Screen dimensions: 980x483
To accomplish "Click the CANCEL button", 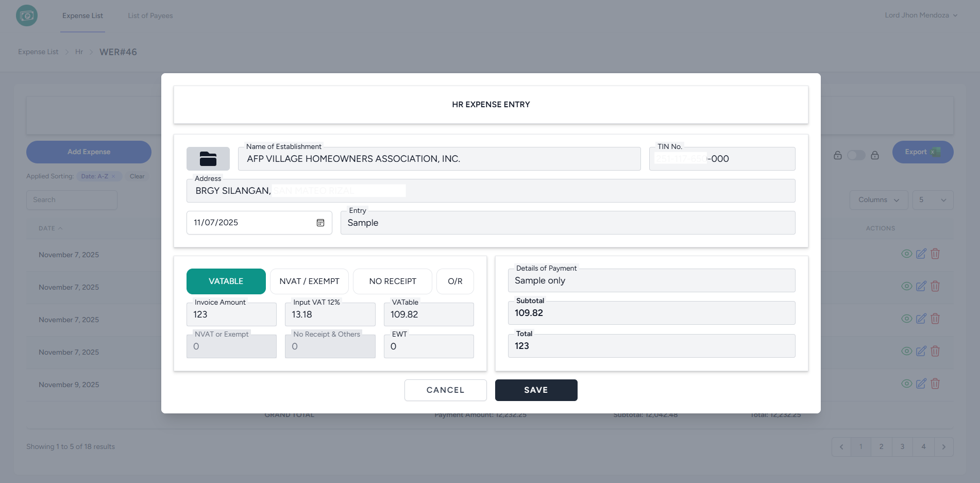I will [x=446, y=390].
